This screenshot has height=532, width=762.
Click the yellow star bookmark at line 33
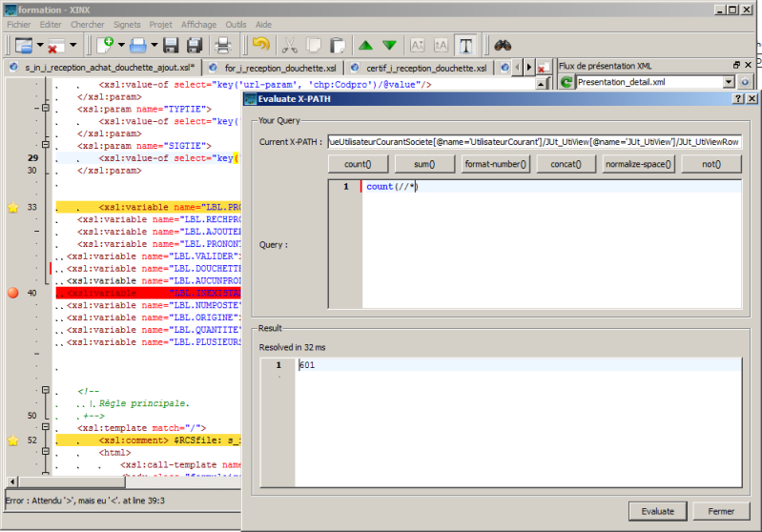pyautogui.click(x=13, y=208)
